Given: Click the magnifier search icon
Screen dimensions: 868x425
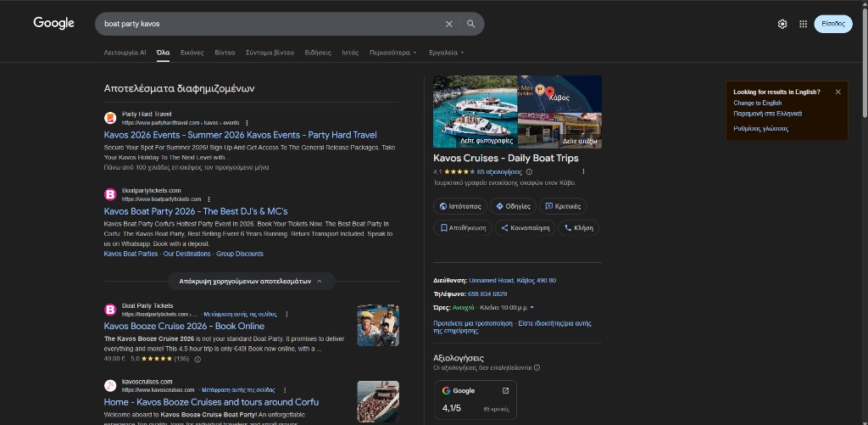Looking at the screenshot, I should tap(471, 24).
